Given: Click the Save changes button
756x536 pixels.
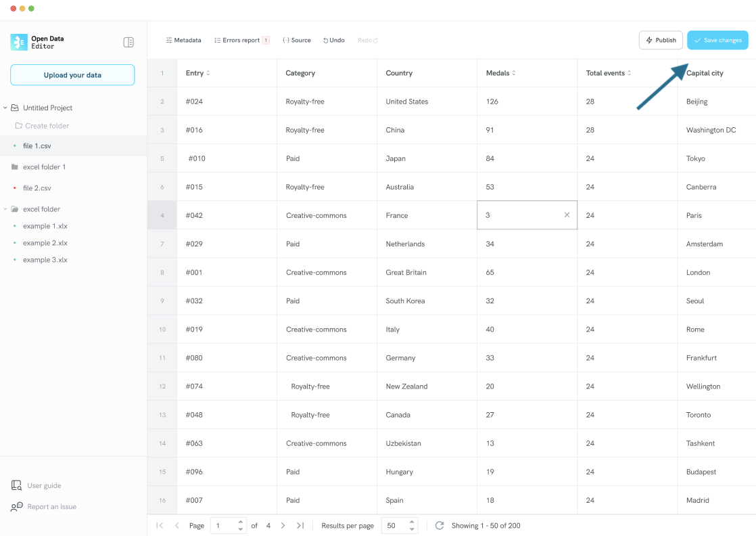Looking at the screenshot, I should click(x=717, y=41).
